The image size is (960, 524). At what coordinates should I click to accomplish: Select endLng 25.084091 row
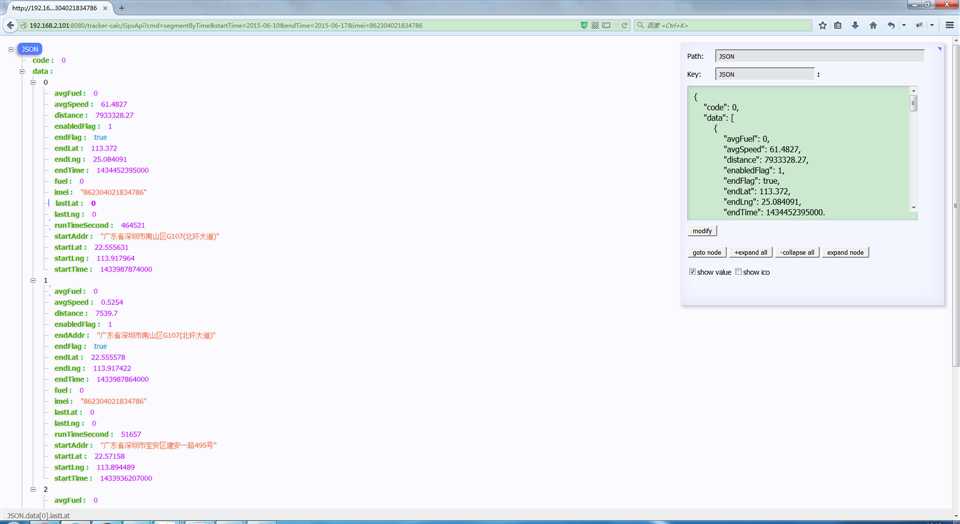coord(90,159)
